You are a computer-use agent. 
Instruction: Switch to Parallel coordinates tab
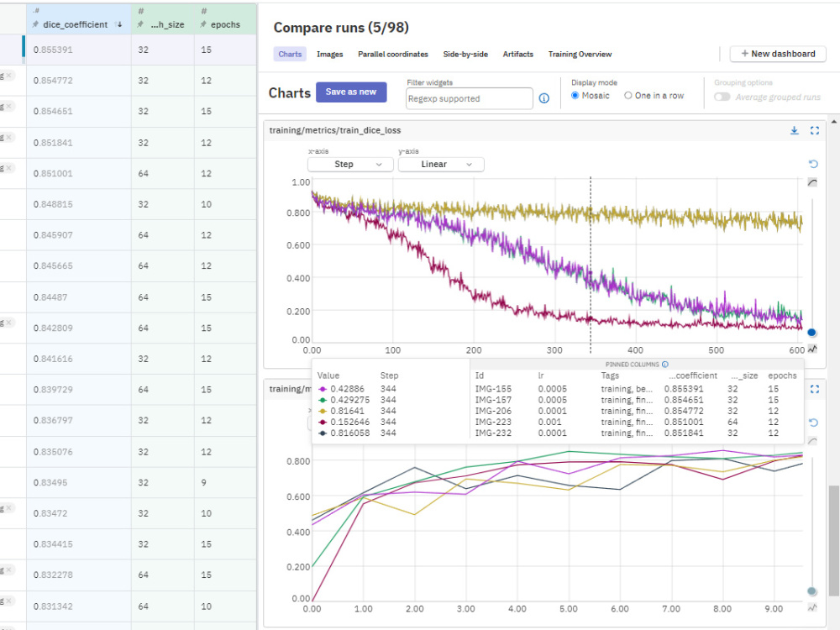[x=392, y=54]
